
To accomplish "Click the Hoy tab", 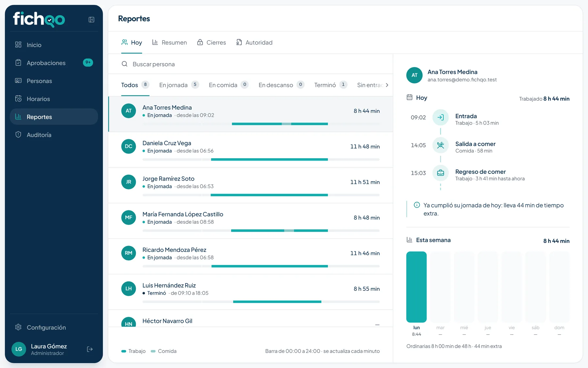I will (x=132, y=43).
